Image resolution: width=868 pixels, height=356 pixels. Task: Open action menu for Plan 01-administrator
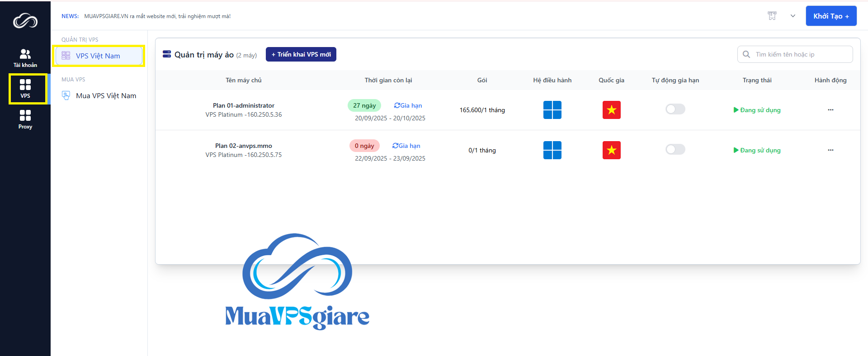click(x=830, y=110)
